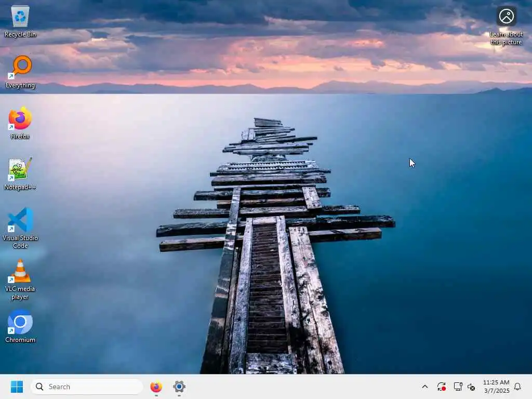
Task: Open the Settings gear app in taskbar
Action: pos(179,387)
